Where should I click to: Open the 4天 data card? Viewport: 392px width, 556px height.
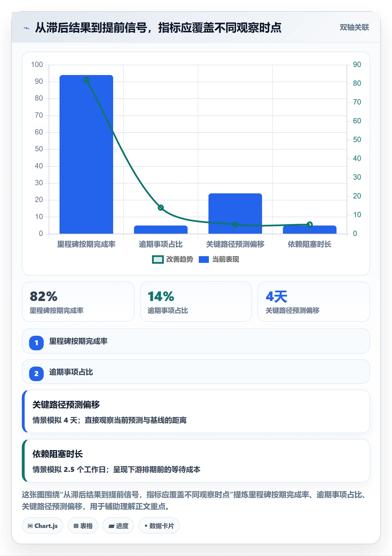pyautogui.click(x=314, y=302)
